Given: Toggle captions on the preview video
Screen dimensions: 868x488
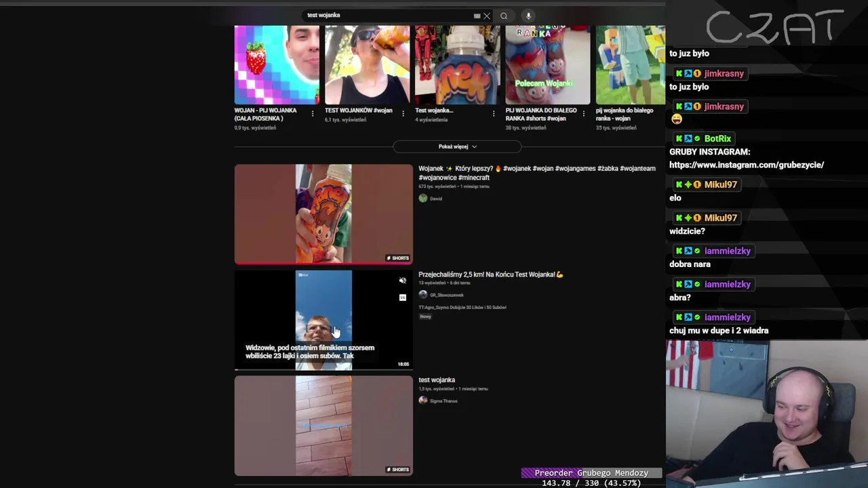Looking at the screenshot, I should [403, 298].
